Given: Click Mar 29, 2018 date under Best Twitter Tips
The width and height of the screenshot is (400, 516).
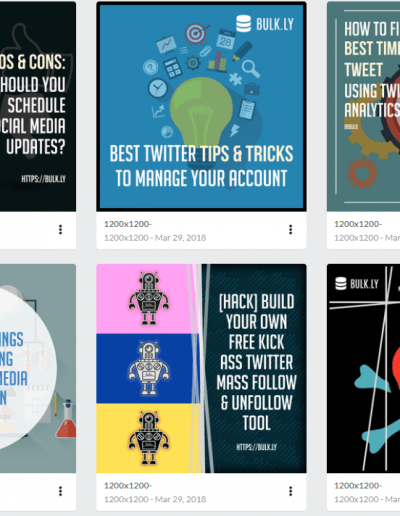Looking at the screenshot, I should coord(180,238).
